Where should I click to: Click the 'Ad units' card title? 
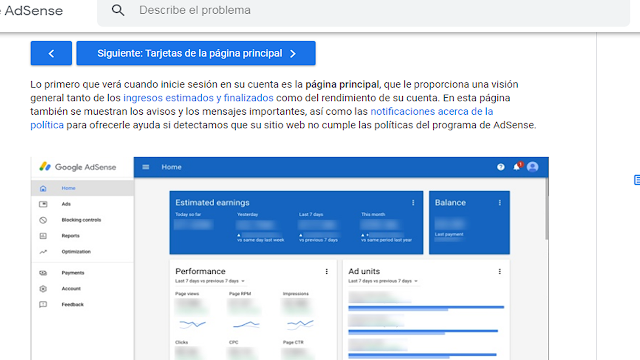[x=364, y=271]
